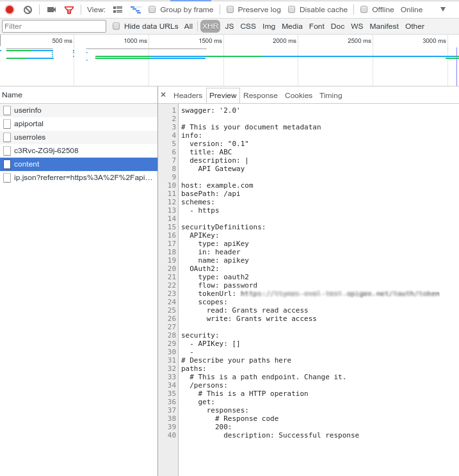This screenshot has width=459, height=476.
Task: Filter requests by WS
Action: pos(357,26)
